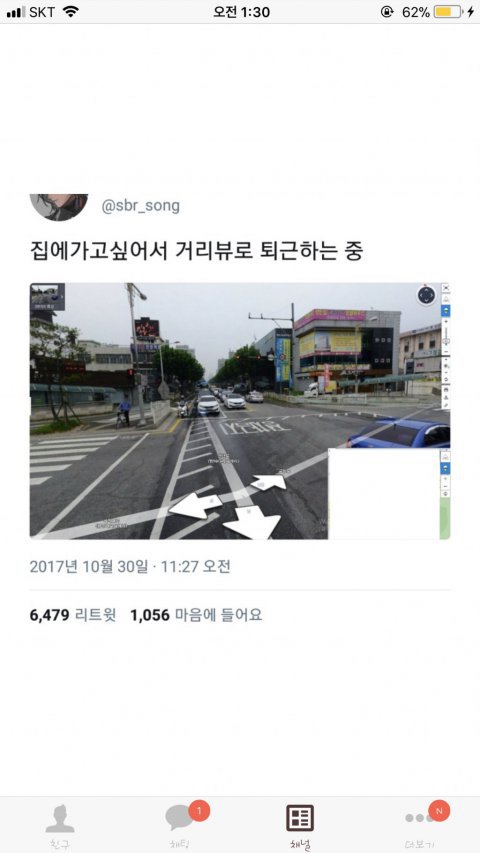Tap the circular profile avatar of sbr_song
The width and height of the screenshot is (480, 853).
coord(59,207)
